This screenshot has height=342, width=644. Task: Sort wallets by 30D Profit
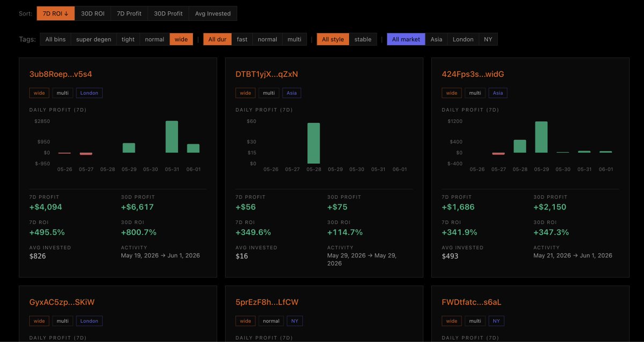pyautogui.click(x=168, y=13)
